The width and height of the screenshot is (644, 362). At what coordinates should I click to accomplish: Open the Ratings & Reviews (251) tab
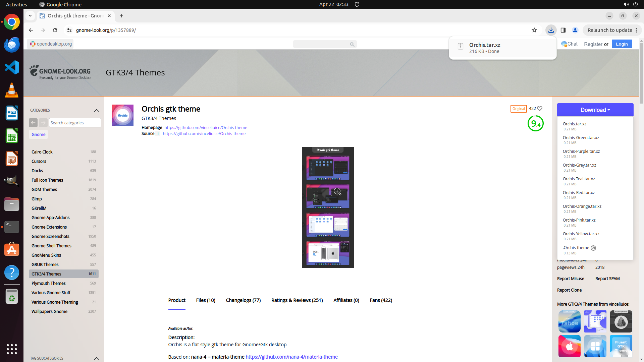click(297, 300)
